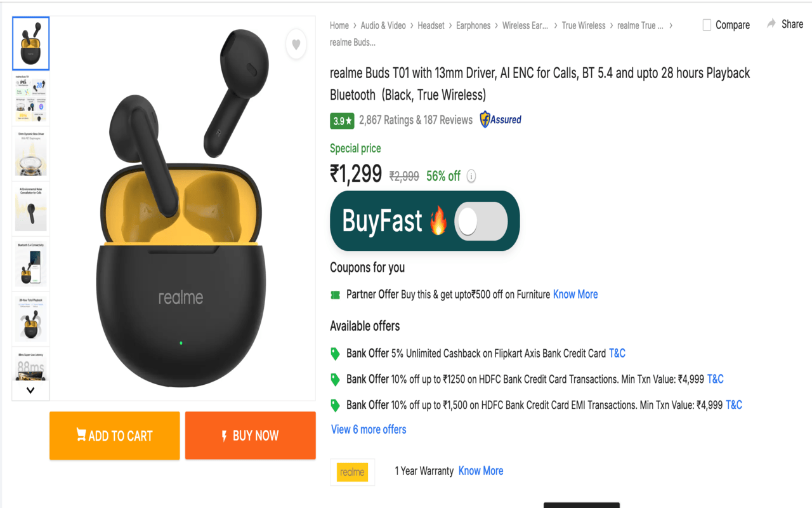This screenshot has width=812, height=508.
Task: Select the realme brand logo near the warranty
Action: coord(352,472)
